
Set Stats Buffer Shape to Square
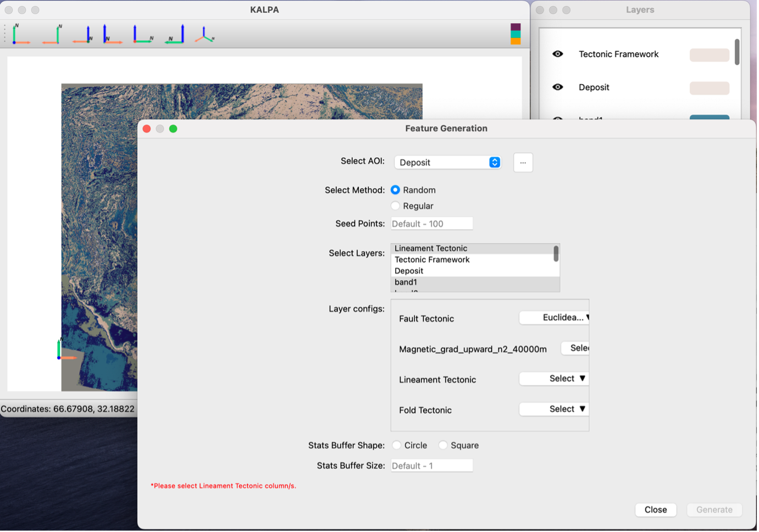(443, 445)
